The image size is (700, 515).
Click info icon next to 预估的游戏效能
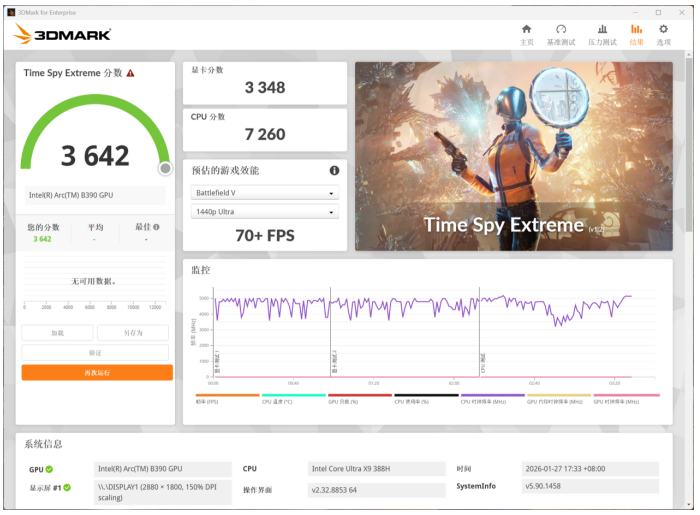334,170
